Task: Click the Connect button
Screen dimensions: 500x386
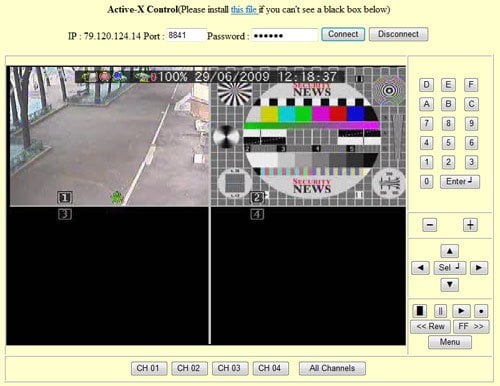Action: point(343,34)
